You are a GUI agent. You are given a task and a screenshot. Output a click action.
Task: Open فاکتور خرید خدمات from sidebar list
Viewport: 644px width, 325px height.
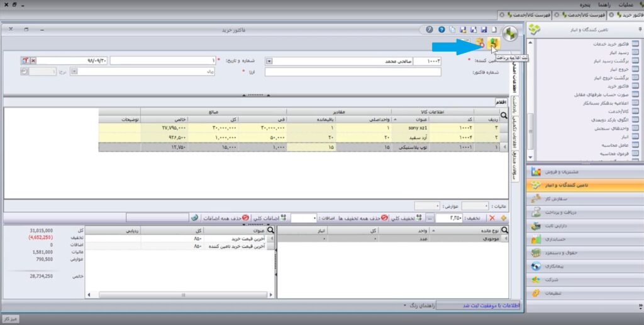point(610,43)
